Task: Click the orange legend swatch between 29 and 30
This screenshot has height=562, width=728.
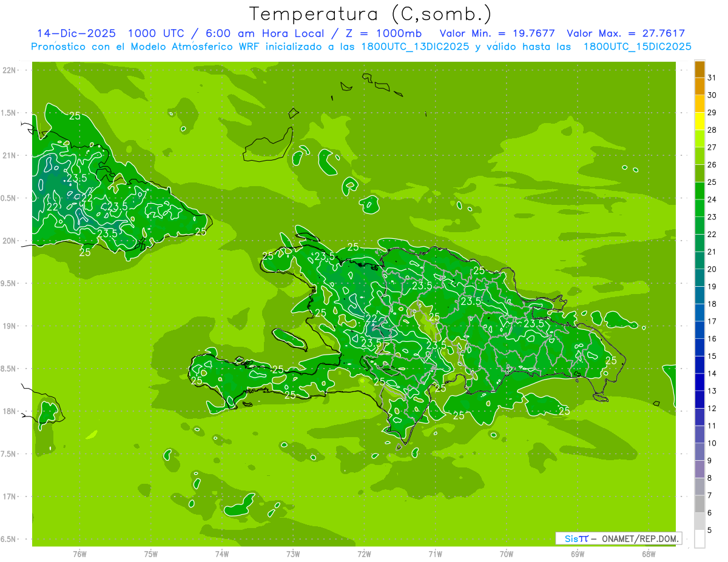Action: [699, 104]
